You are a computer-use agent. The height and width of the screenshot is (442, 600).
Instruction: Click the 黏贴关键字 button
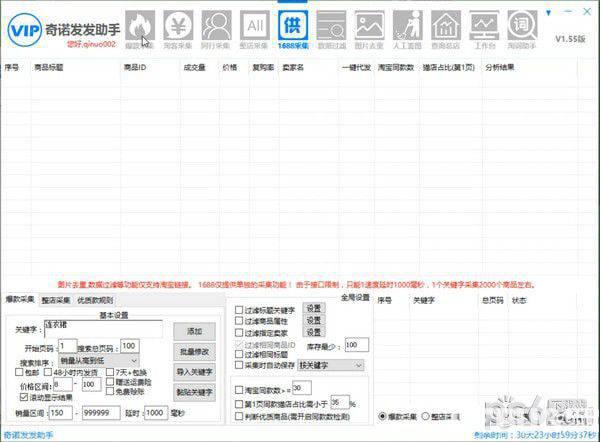point(194,392)
